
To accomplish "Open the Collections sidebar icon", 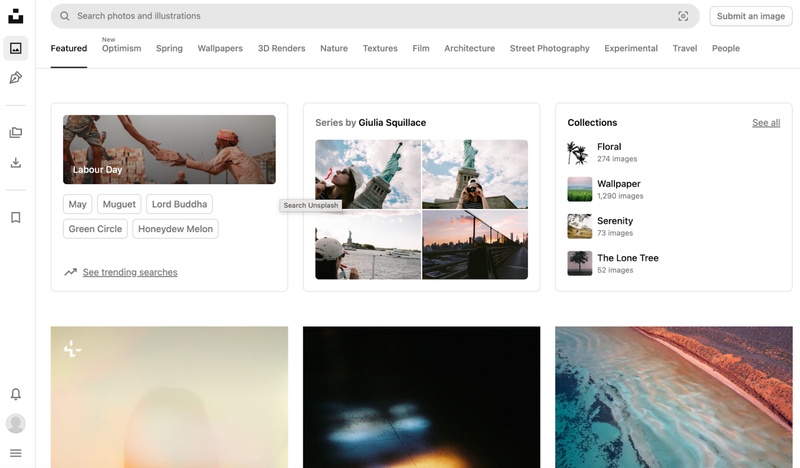I will [16, 133].
